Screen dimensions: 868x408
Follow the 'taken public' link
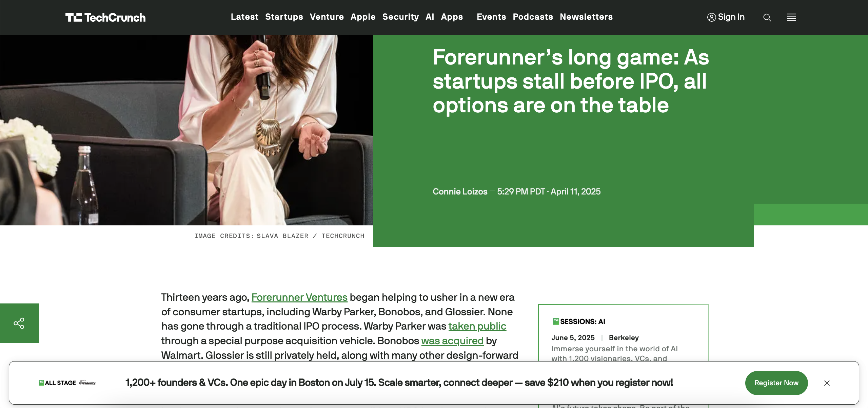click(x=477, y=326)
